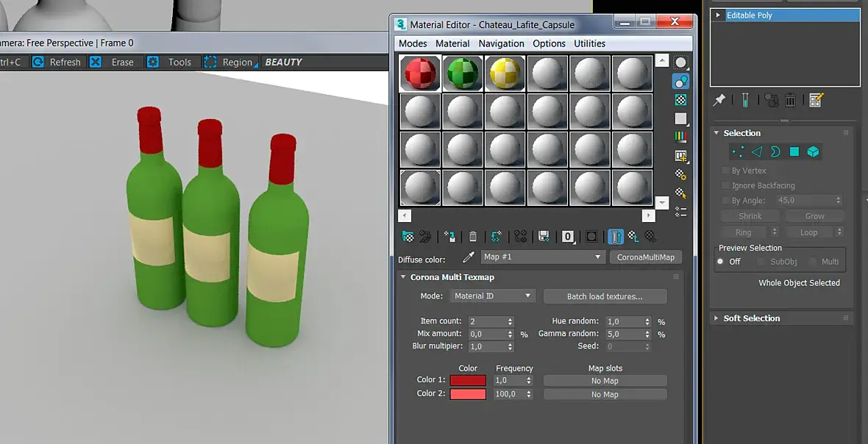Click Put Material to Scene icon
The image size is (868, 444).
click(x=425, y=237)
